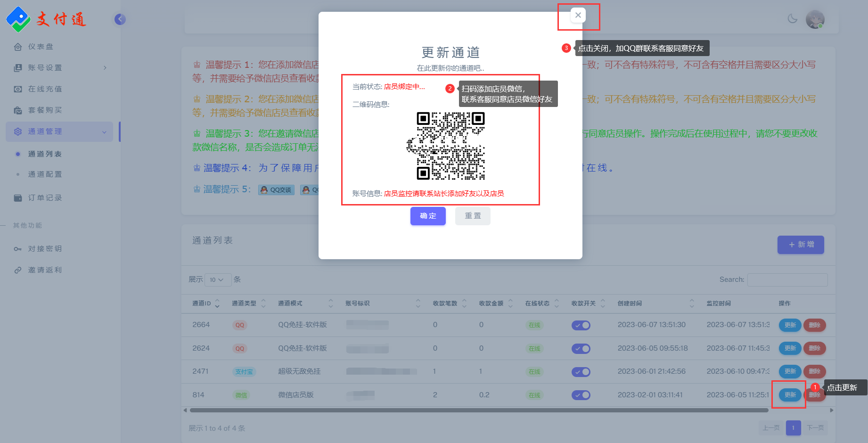Viewport: 868px width, 443px height.
Task: Open the rows-per-page dropdown showing 10
Action: 217,280
